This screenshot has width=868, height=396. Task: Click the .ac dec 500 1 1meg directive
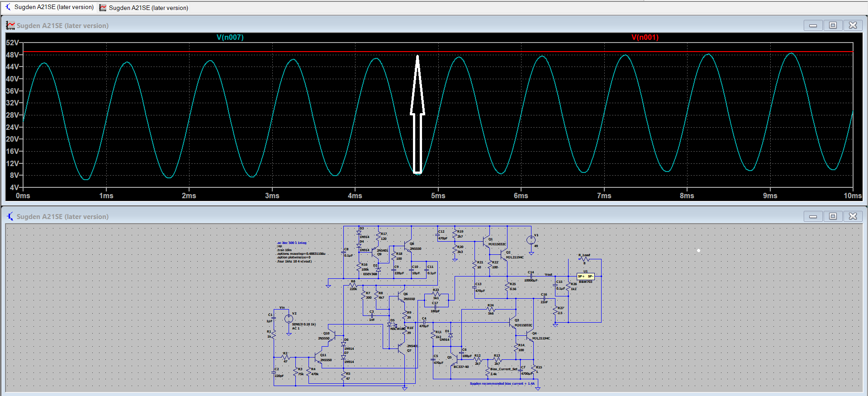click(292, 243)
